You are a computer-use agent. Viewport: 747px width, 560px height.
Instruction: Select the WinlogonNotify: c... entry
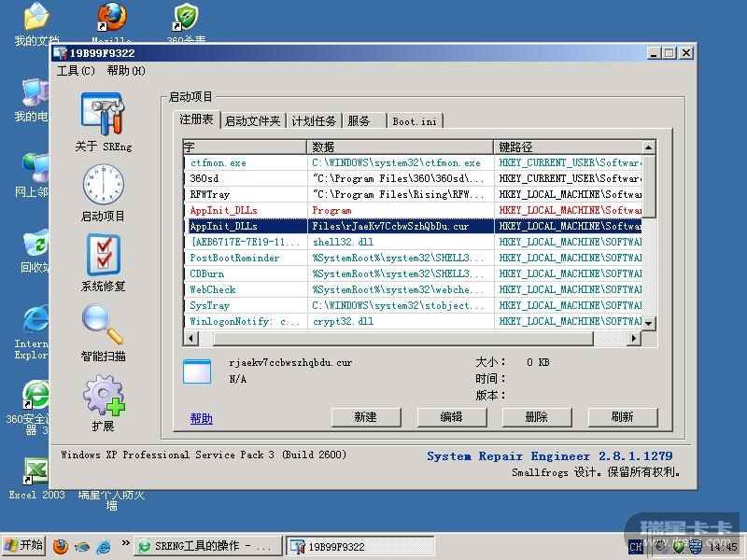tap(413, 321)
